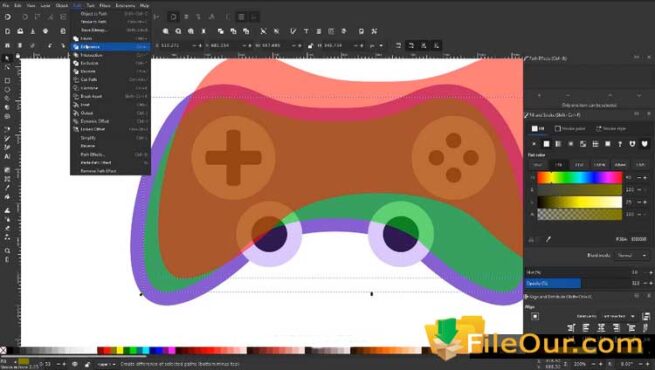The width and height of the screenshot is (655, 370).
Task: Switch color mode to CMYK
Action: [x=599, y=165]
